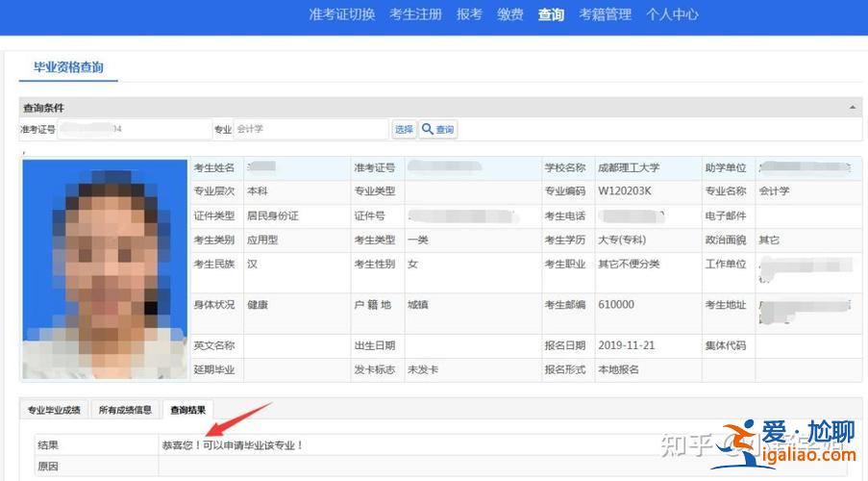Click the 其它 政治面貌 value
Viewport: 868px width, 481px height.
pos(769,240)
